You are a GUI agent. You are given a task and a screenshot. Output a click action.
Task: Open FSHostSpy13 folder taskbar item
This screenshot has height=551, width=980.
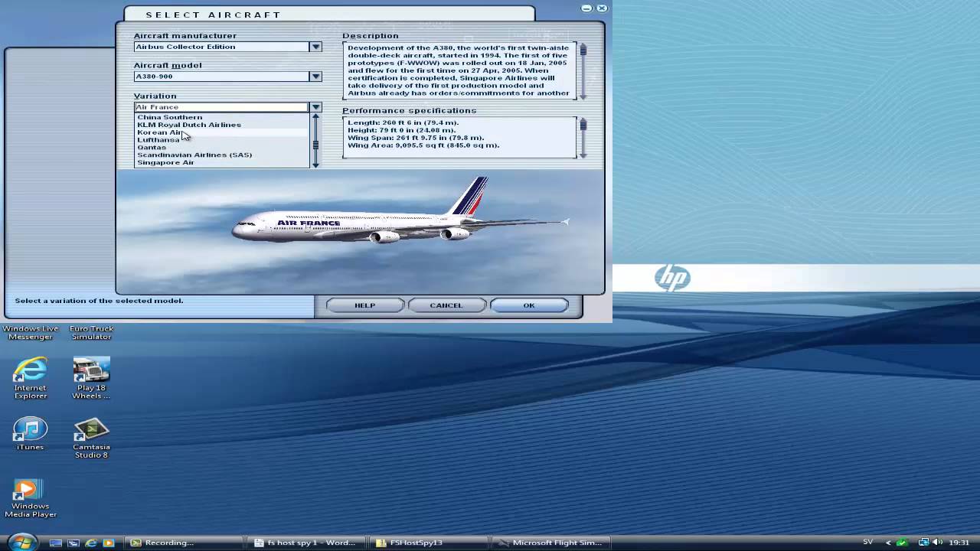(430, 543)
